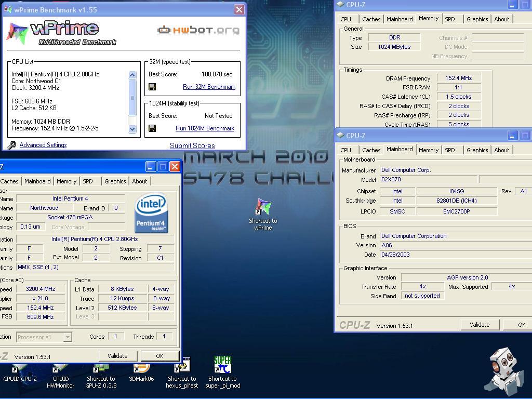The height and width of the screenshot is (399, 532).
Task: Click Validate in the CPU-Z Mainboard window
Action: (480, 325)
